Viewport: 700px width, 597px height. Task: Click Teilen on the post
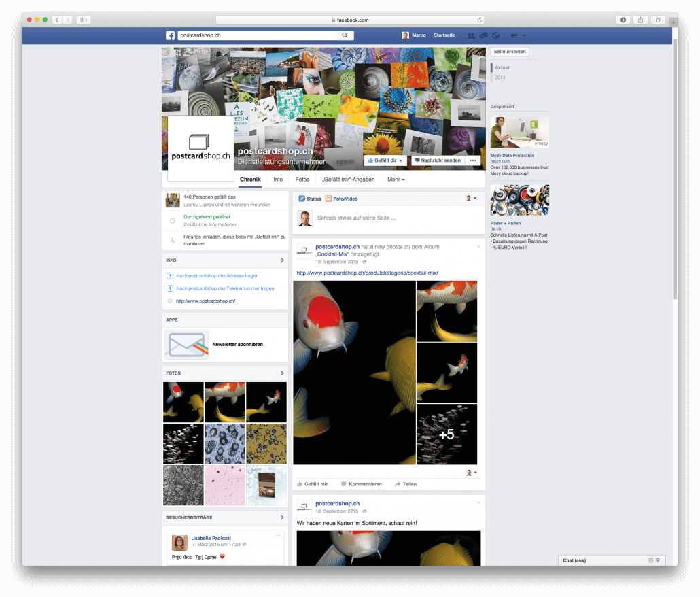[406, 484]
